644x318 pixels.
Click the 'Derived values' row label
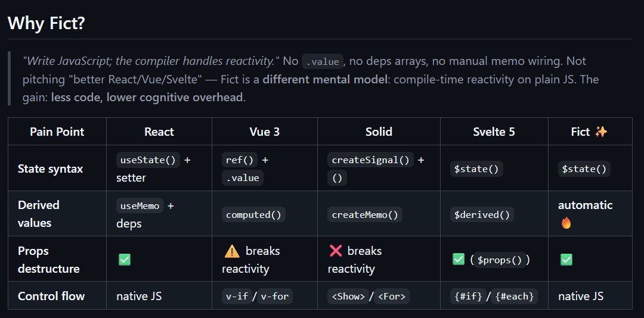pos(39,214)
